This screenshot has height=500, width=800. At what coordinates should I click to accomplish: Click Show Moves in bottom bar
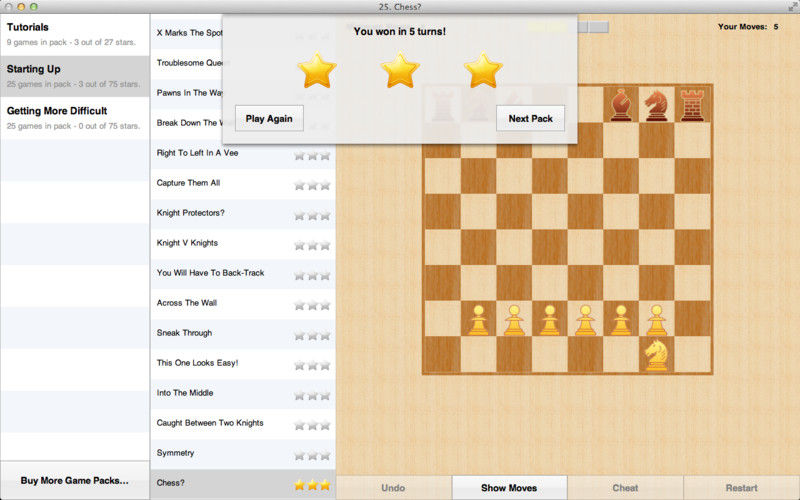click(x=509, y=488)
